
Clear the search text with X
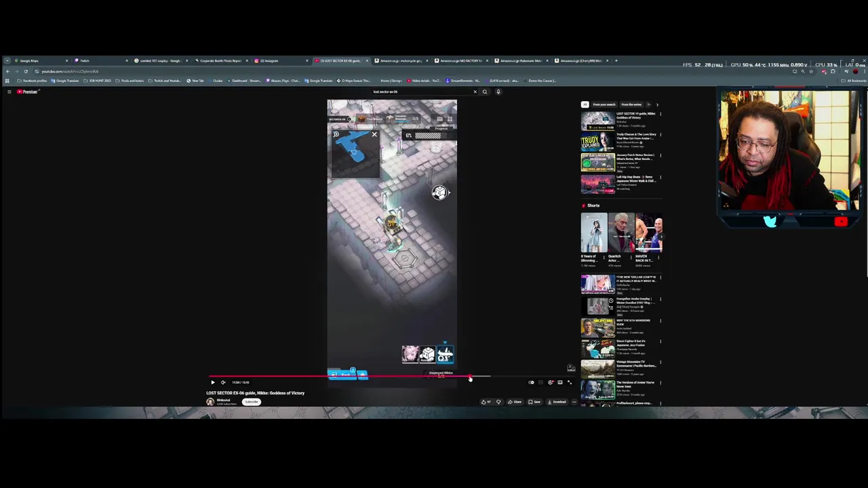(475, 91)
